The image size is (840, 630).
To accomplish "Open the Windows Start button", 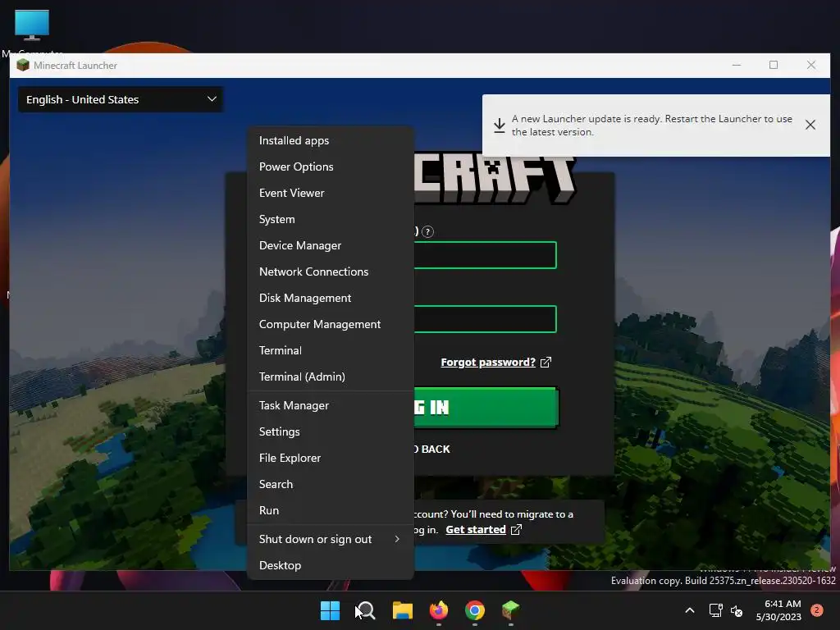I will pos(330,610).
